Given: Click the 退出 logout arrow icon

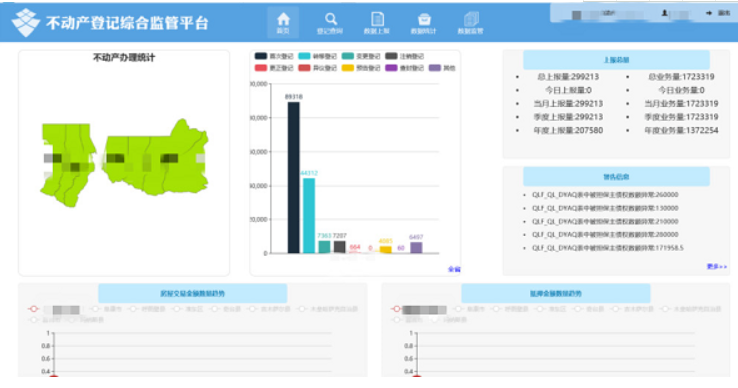Looking at the screenshot, I should click(709, 13).
